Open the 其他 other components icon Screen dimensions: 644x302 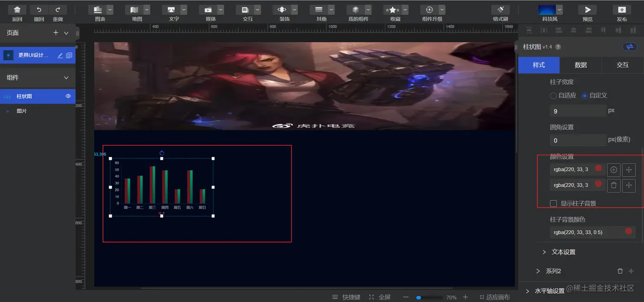[319, 9]
